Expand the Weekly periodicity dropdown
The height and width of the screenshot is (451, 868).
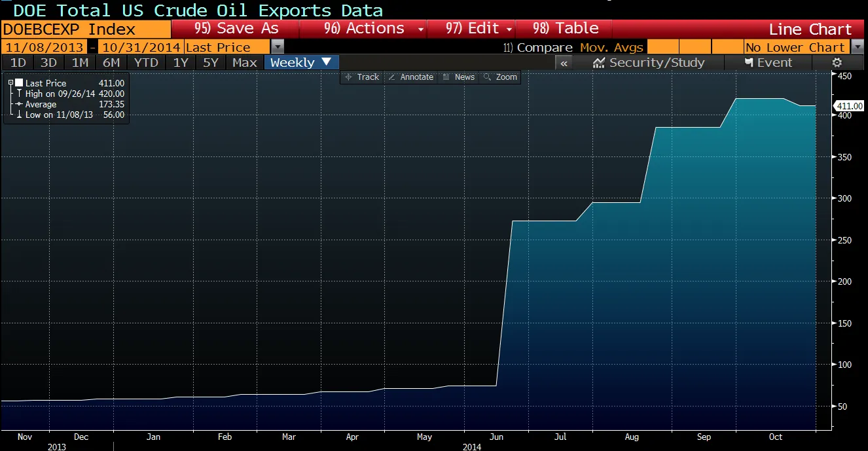tap(302, 63)
